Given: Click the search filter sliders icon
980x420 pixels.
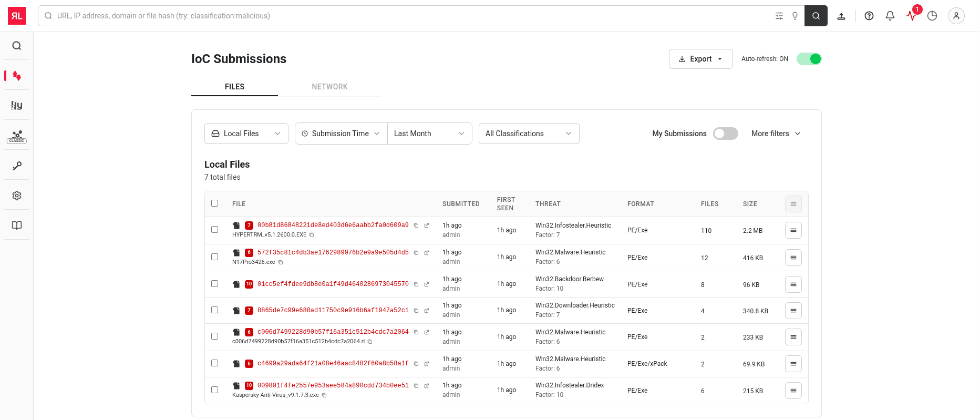Looking at the screenshot, I should 779,16.
